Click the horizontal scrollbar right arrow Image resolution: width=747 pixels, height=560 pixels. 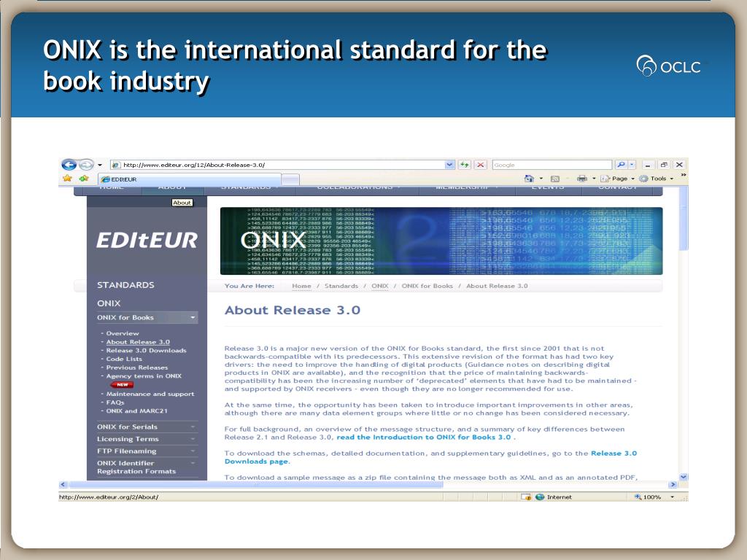[673, 485]
